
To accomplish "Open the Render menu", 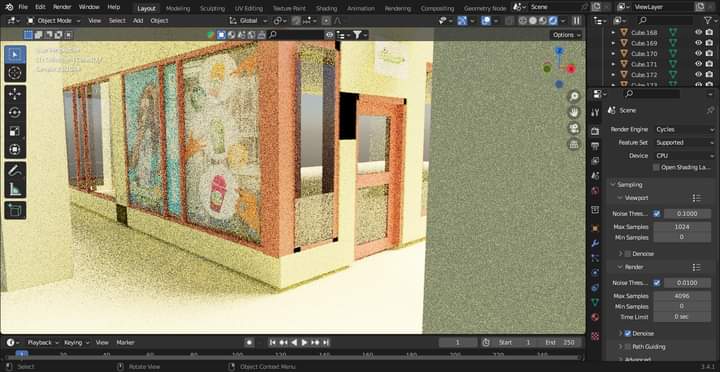I will click(62, 7).
